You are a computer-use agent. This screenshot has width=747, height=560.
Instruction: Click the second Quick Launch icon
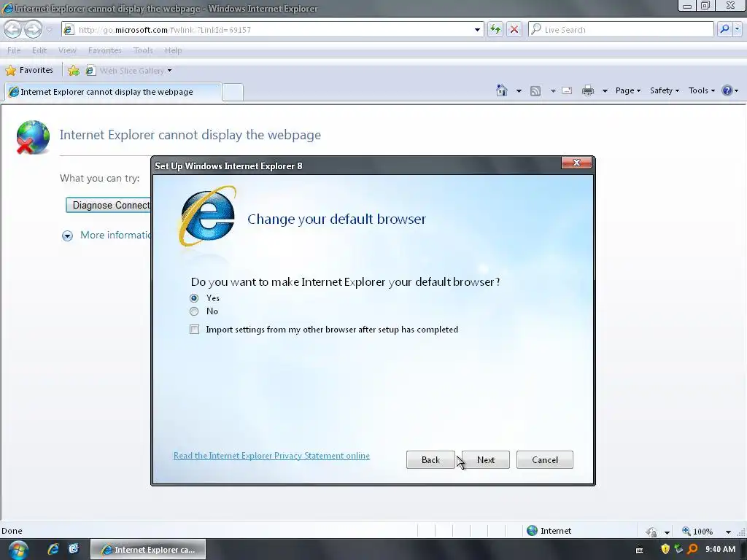(74, 549)
